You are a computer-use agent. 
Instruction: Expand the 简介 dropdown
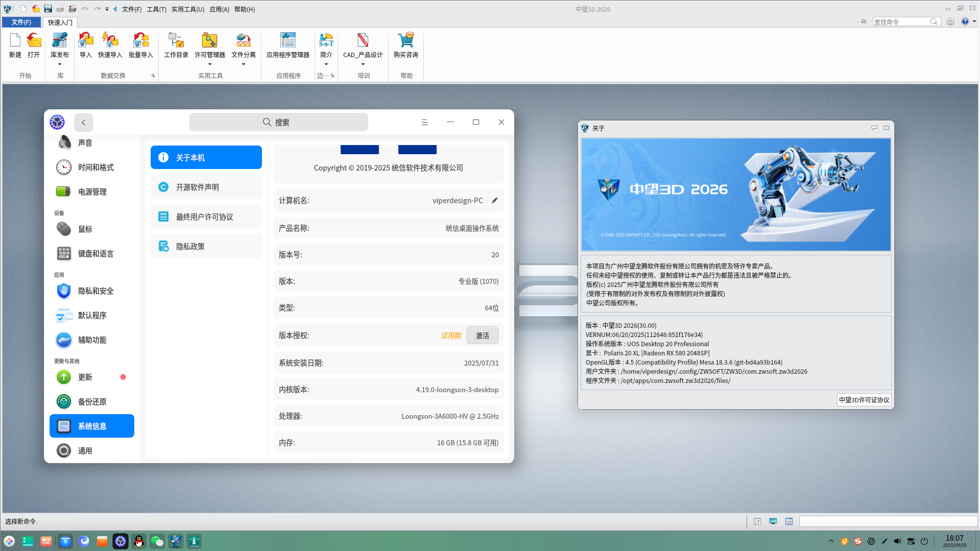tap(326, 64)
